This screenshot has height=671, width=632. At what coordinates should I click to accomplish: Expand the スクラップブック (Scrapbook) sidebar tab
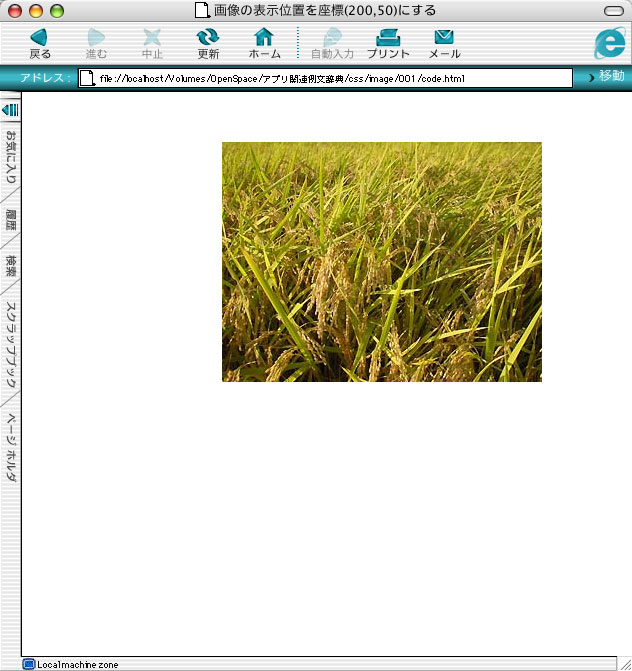11,345
